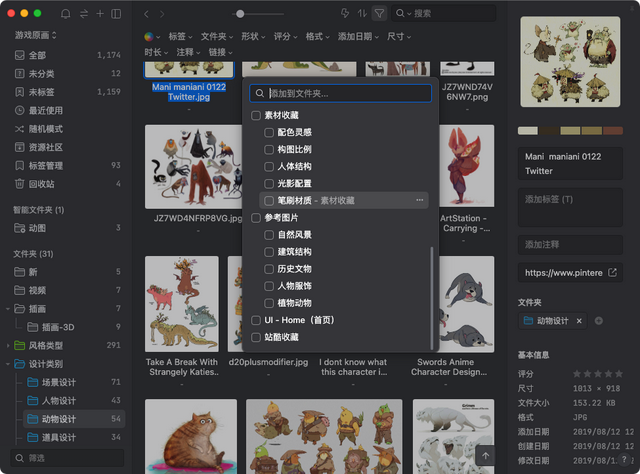Check the 人体结构 folder checkbox

[269, 167]
